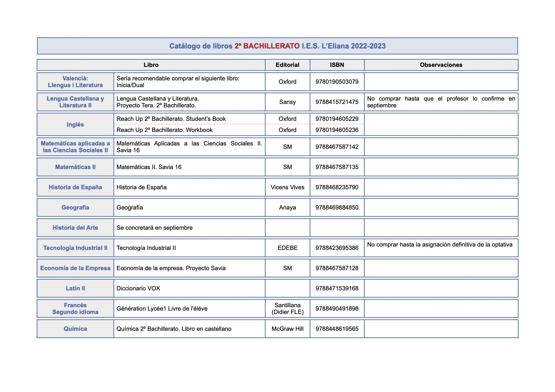
Task: Select the Geografía Anaya ISBN 9788469884850
Action: (337, 208)
